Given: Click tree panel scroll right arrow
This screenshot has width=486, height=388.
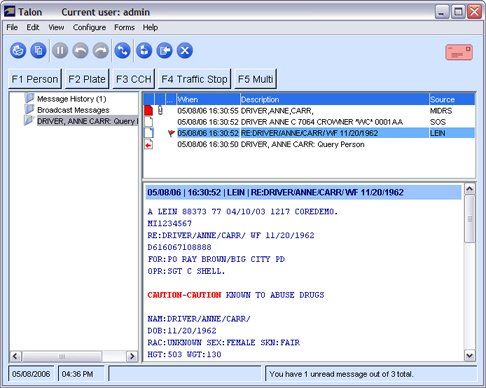Looking at the screenshot, I should [x=132, y=356].
